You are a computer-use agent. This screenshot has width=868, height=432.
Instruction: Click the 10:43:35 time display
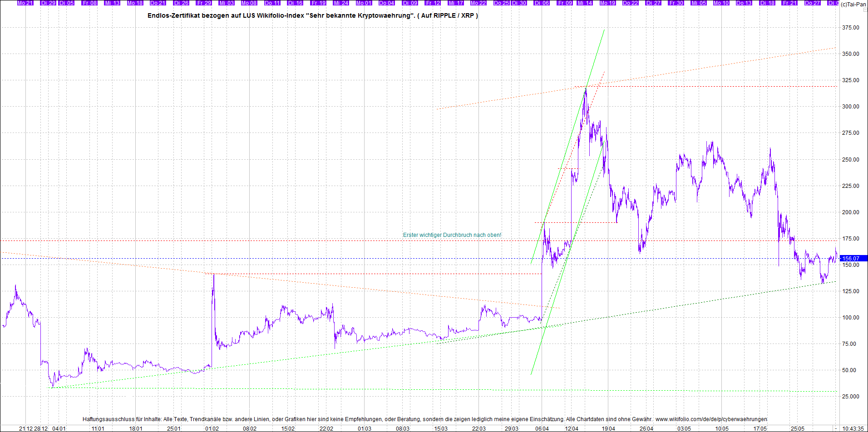pyautogui.click(x=853, y=428)
